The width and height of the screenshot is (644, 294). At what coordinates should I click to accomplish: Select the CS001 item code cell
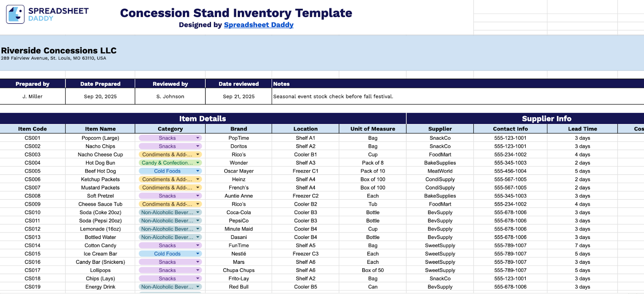click(x=32, y=138)
